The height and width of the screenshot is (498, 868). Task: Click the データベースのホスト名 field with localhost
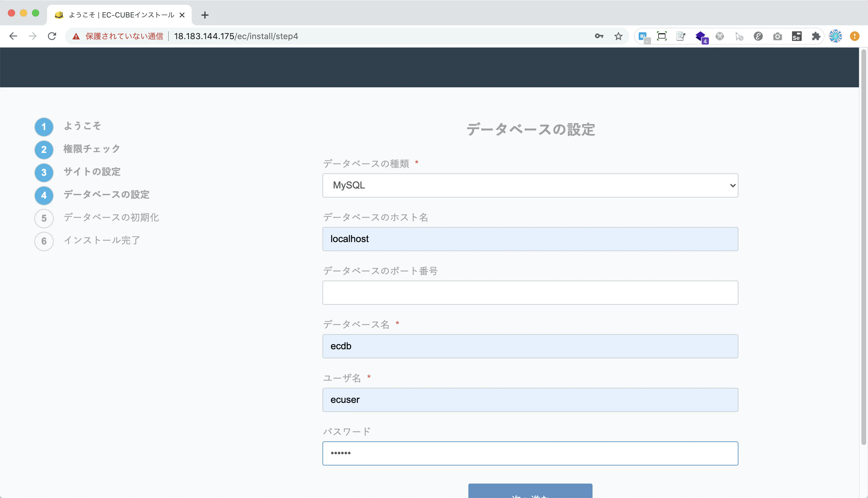530,239
